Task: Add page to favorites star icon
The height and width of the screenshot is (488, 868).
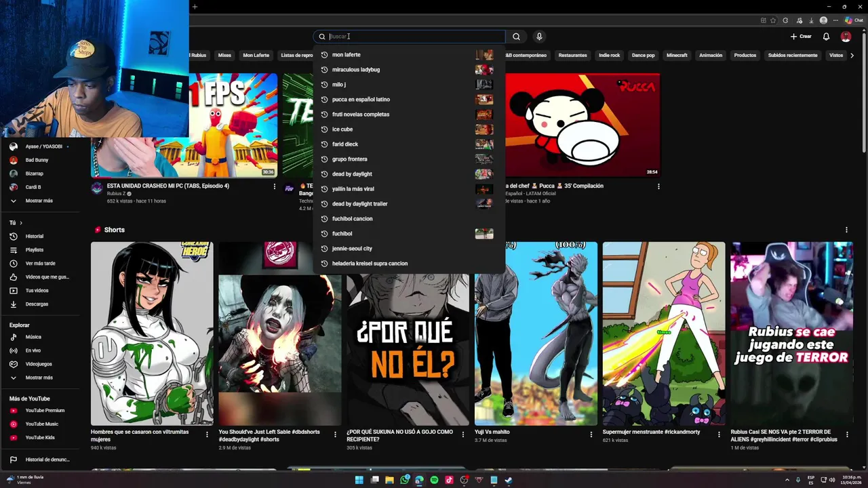Action: click(x=773, y=20)
